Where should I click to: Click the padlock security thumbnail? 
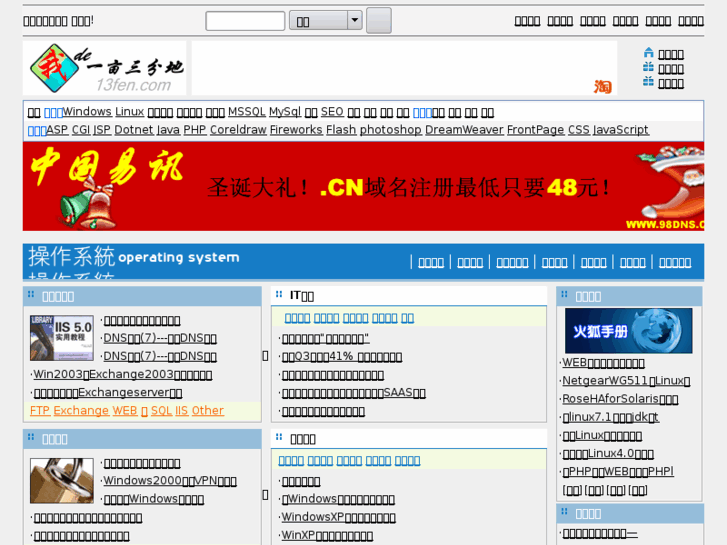point(62,481)
